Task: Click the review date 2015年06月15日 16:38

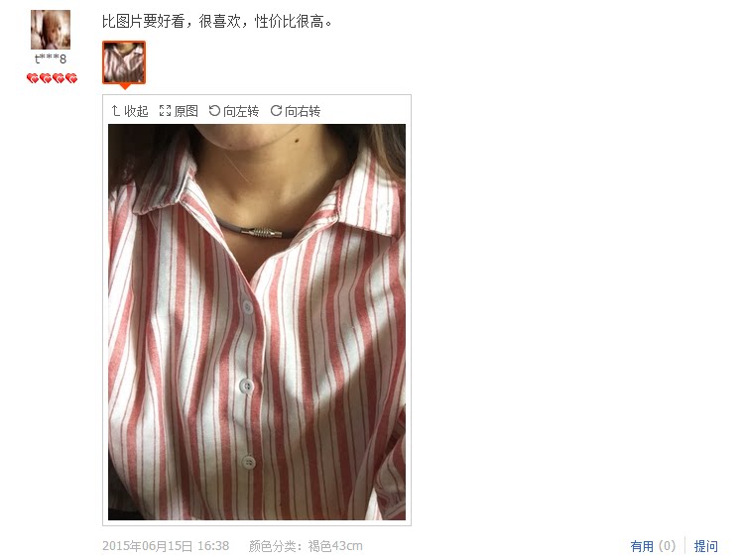Action: tap(166, 546)
